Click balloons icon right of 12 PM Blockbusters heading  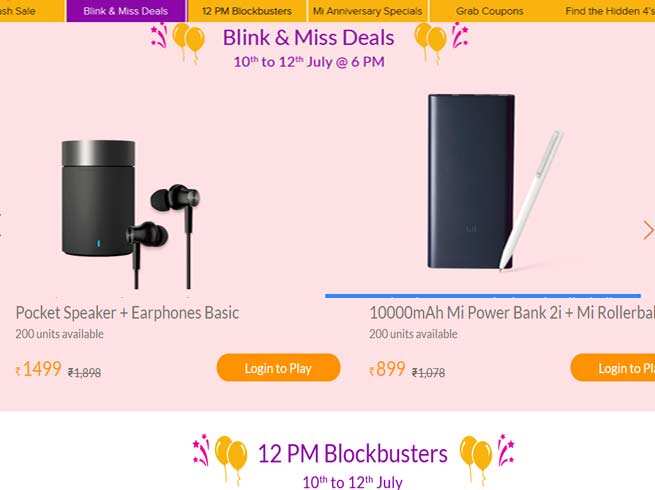click(x=476, y=458)
